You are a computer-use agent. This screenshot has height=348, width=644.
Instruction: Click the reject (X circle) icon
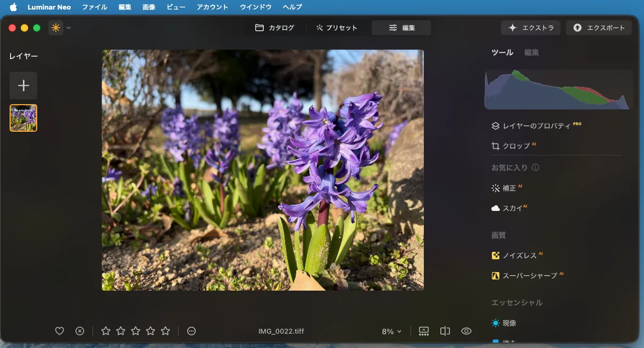point(80,331)
